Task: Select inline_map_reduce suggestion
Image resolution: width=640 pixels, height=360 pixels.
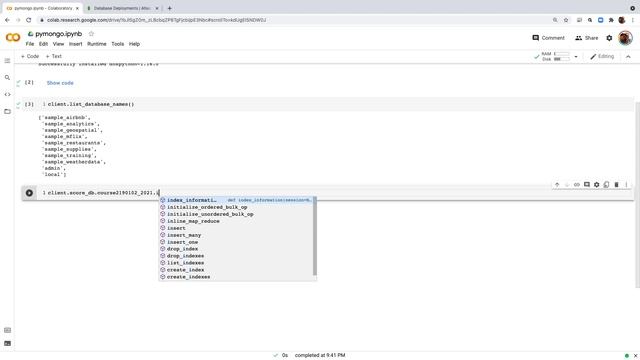Action: (x=236, y=221)
